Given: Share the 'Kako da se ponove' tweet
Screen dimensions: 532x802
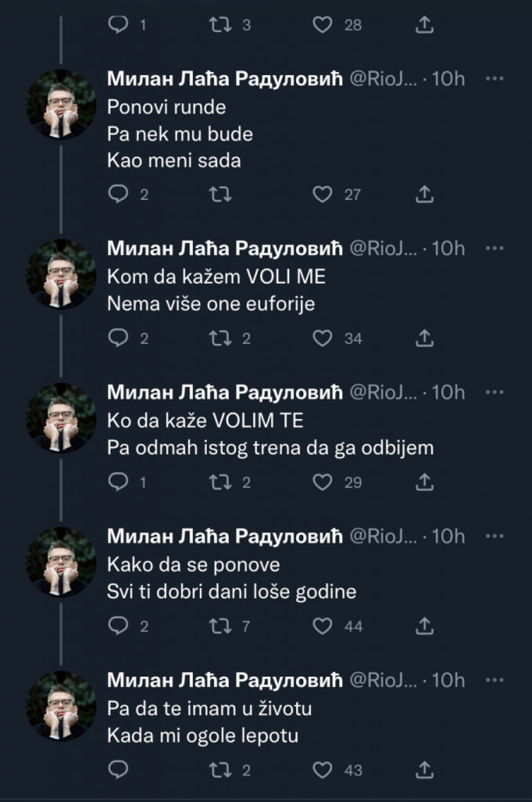Looking at the screenshot, I should 424,626.
